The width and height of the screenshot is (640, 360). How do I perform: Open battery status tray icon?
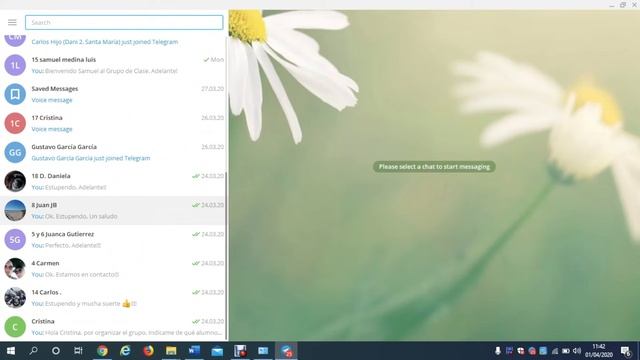(x=566, y=351)
